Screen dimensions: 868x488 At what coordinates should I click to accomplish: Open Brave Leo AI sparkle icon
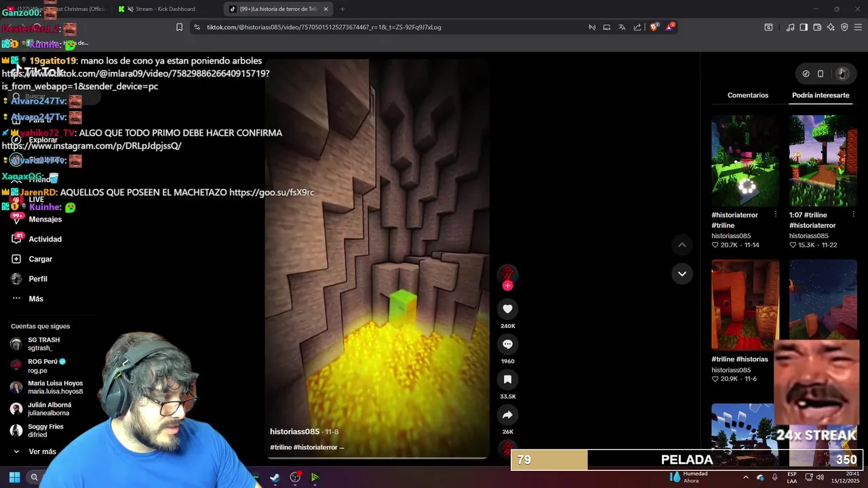tap(831, 27)
